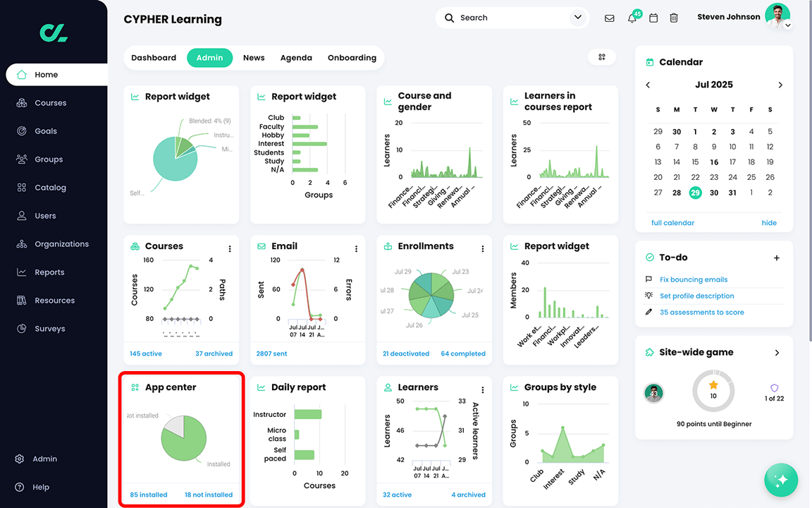This screenshot has height=508, width=812.
Task: Click the trash icon in top bar
Action: 674,18
